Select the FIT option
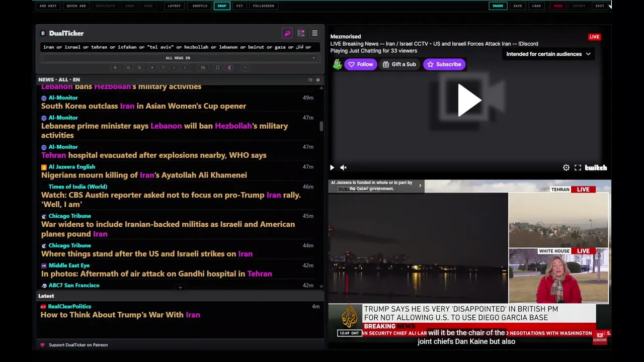644x362 pixels. point(239,6)
